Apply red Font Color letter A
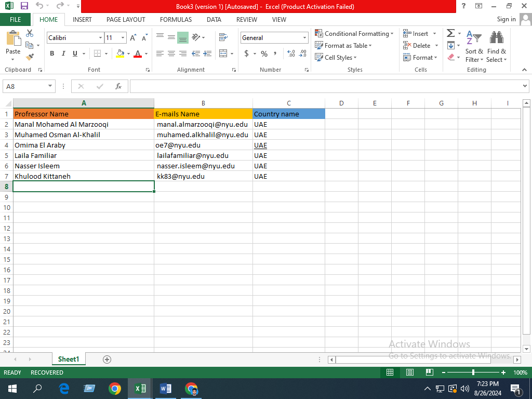This screenshot has height=399, width=532. [x=137, y=54]
